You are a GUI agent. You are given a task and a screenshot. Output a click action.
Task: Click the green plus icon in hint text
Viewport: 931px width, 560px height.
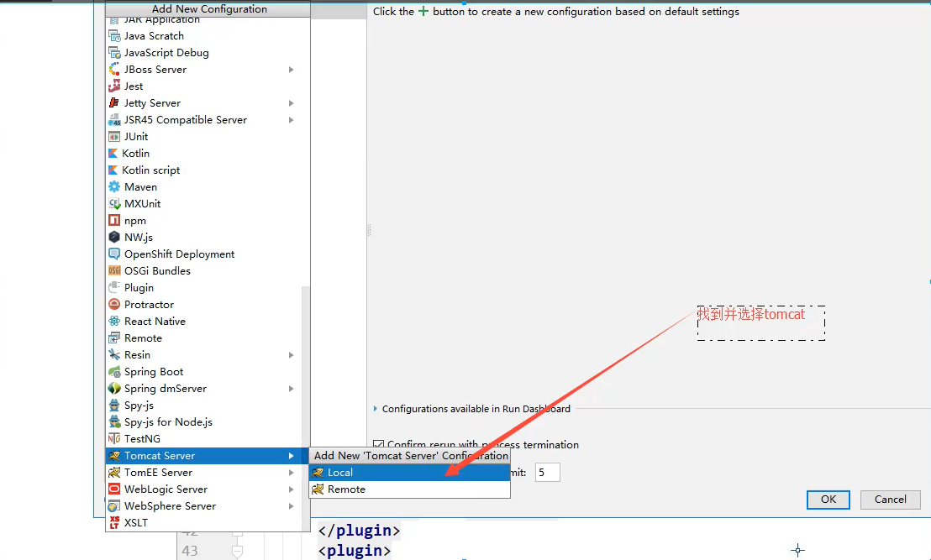[423, 11]
